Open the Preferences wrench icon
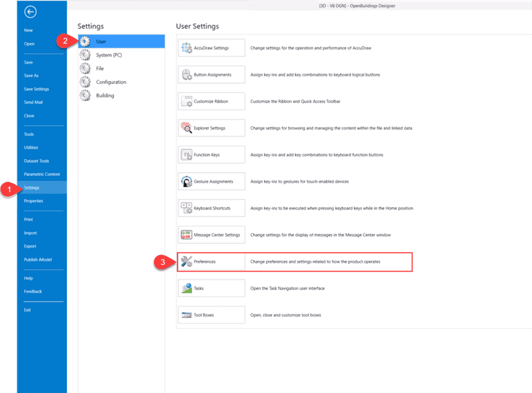Image resolution: width=532 pixels, height=393 pixels. [x=186, y=262]
